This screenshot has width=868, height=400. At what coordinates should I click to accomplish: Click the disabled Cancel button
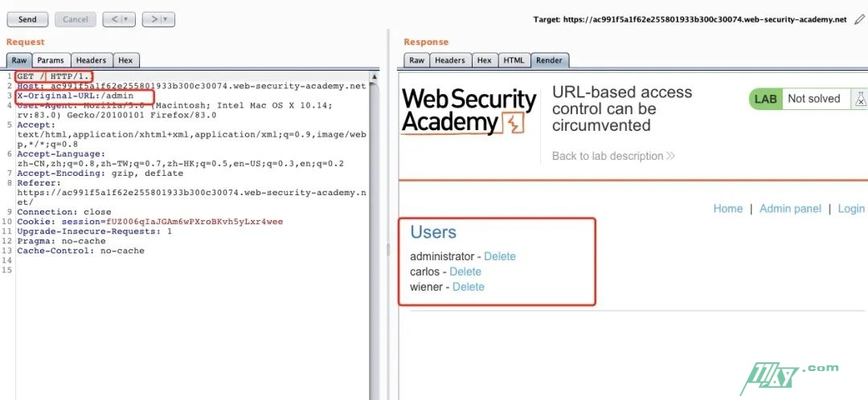(x=76, y=19)
